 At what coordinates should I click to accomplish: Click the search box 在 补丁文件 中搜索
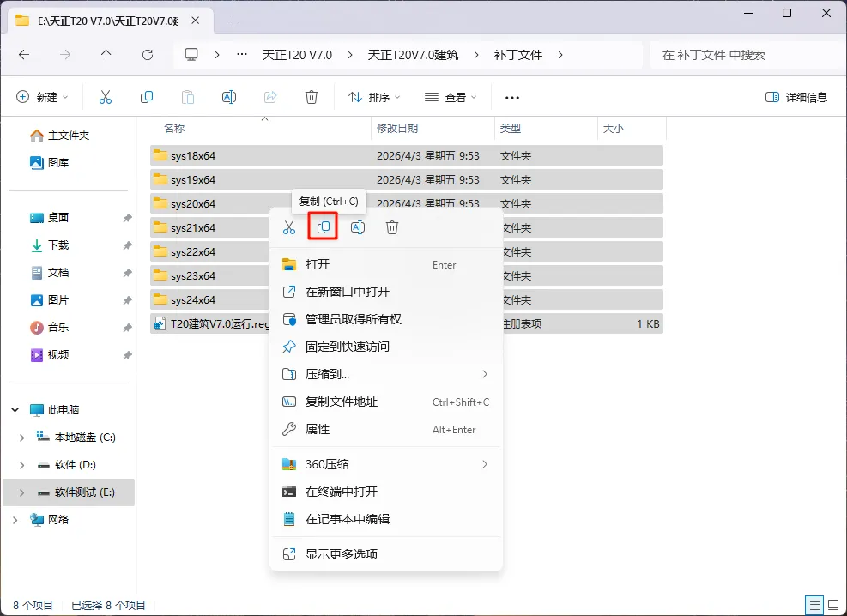point(747,55)
